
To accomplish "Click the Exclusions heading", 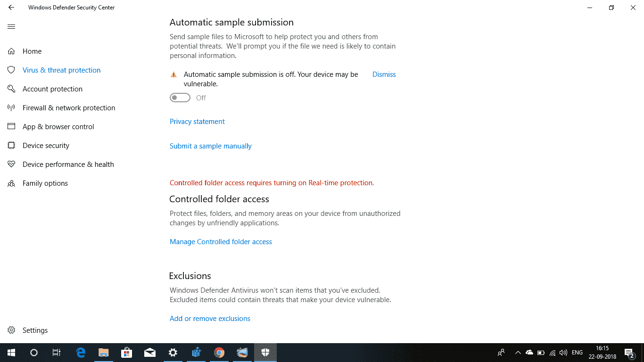I will (x=190, y=276).
